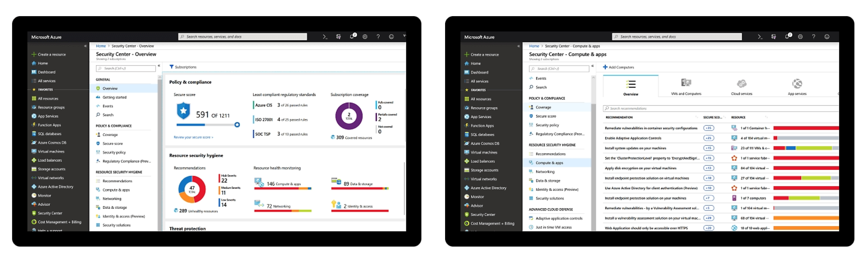Switch to VMs and Computers tab
Viewport: 868px width, 262px height.
[686, 87]
